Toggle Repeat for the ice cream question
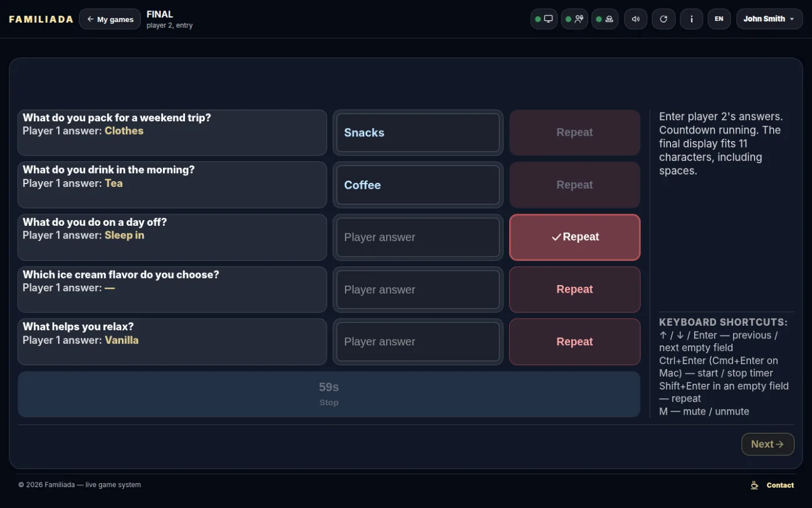 pos(575,289)
